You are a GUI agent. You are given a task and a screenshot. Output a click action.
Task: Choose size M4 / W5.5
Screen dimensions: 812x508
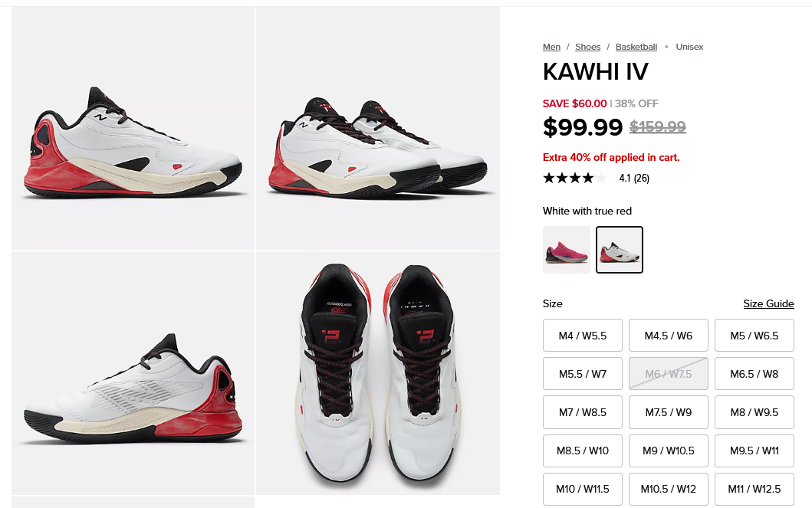tap(583, 336)
